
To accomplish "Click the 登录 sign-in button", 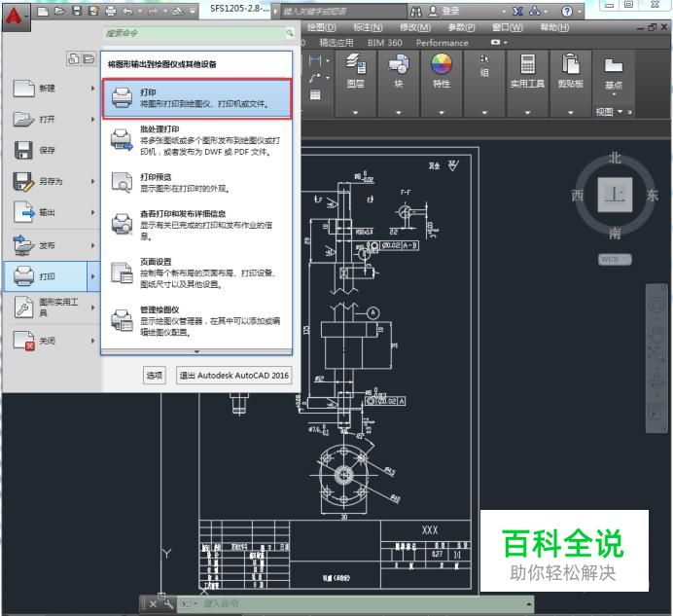I will click(444, 11).
